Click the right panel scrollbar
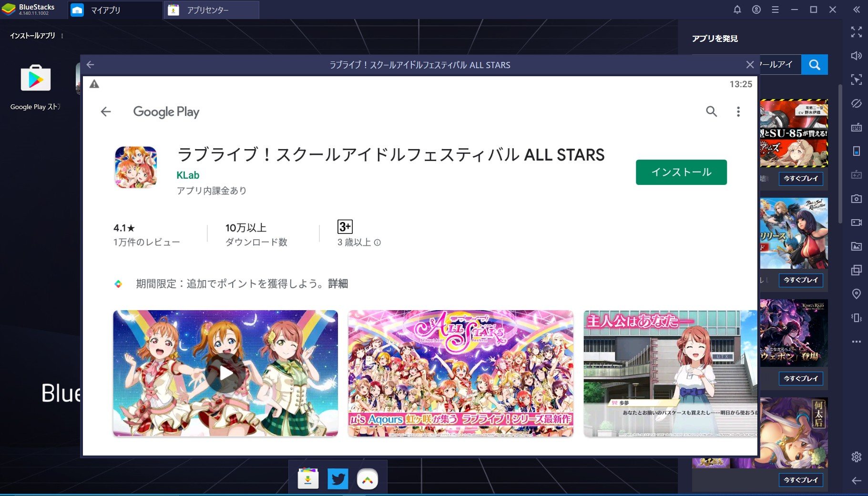 [840, 153]
